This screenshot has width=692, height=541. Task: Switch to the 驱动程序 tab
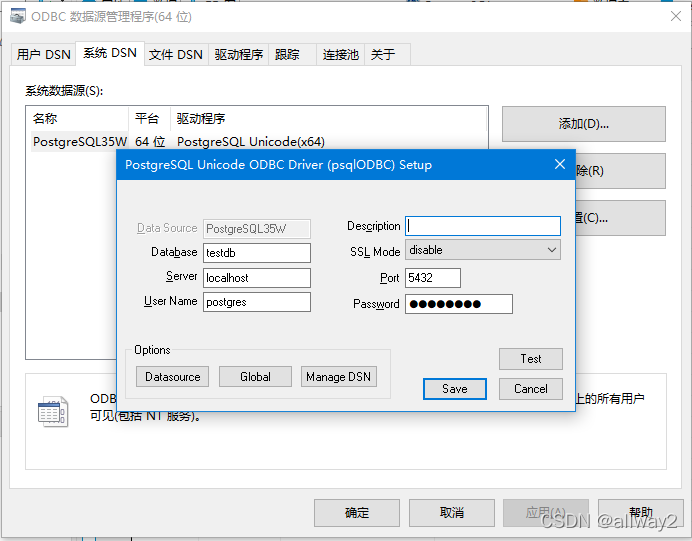pyautogui.click(x=238, y=55)
